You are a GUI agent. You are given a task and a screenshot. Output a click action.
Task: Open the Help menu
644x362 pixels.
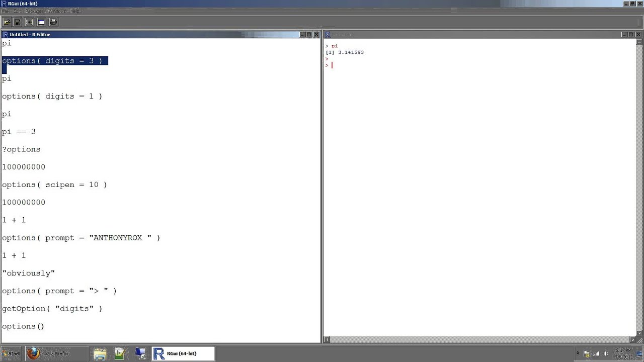[75, 11]
